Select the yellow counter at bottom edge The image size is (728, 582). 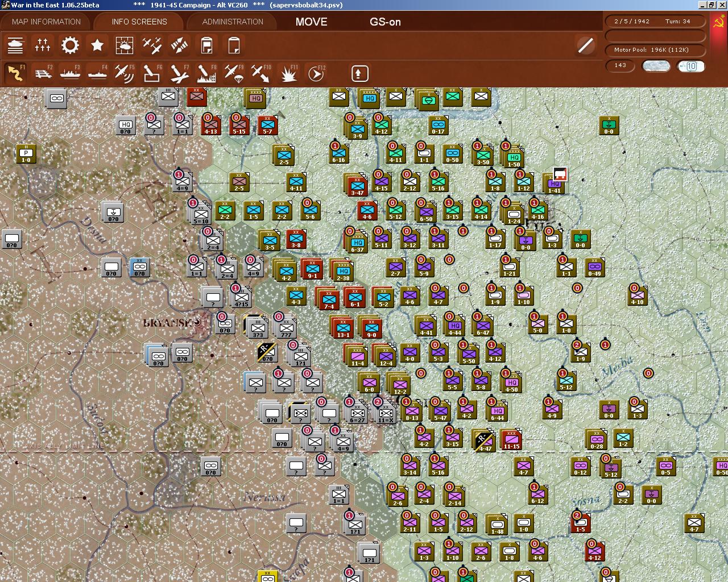pyautogui.click(x=267, y=576)
